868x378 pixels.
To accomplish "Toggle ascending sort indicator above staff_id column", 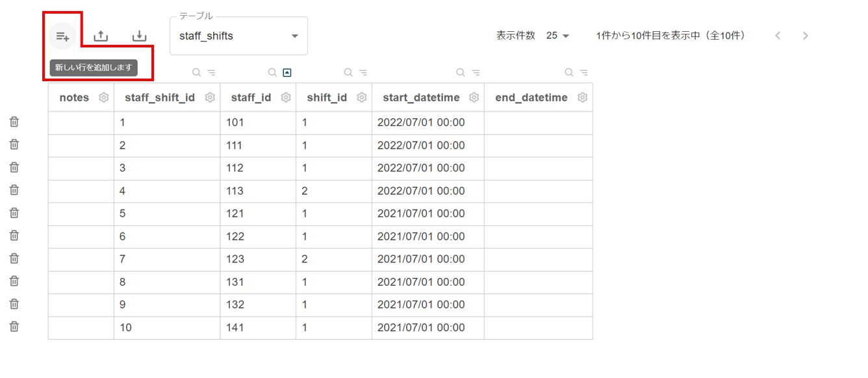I will [x=287, y=73].
